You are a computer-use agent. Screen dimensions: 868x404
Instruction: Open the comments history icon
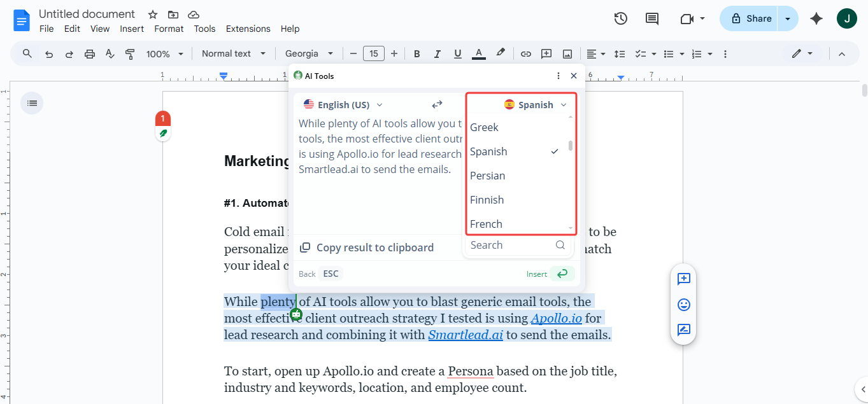(652, 18)
